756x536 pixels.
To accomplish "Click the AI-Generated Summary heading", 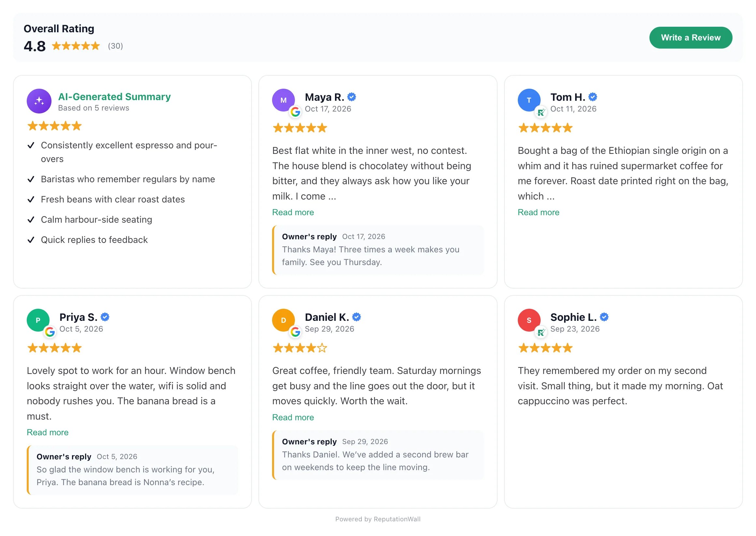I will coord(114,97).
